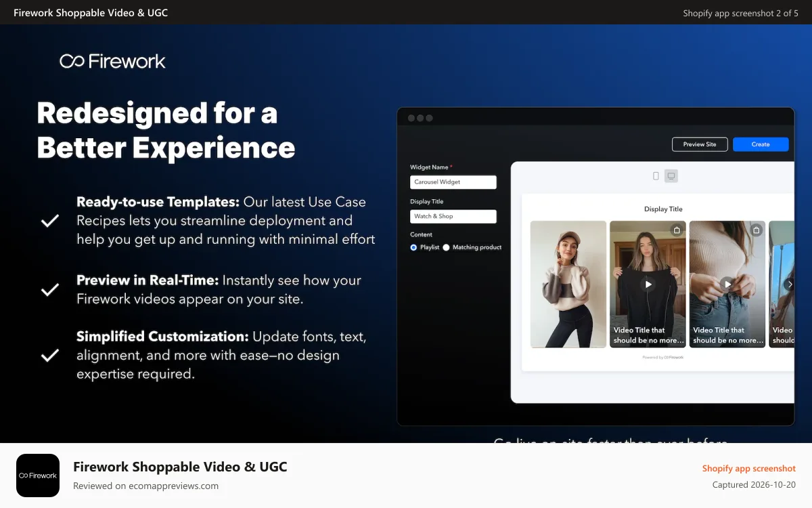Advance carousel with the next arrow

pos(789,284)
